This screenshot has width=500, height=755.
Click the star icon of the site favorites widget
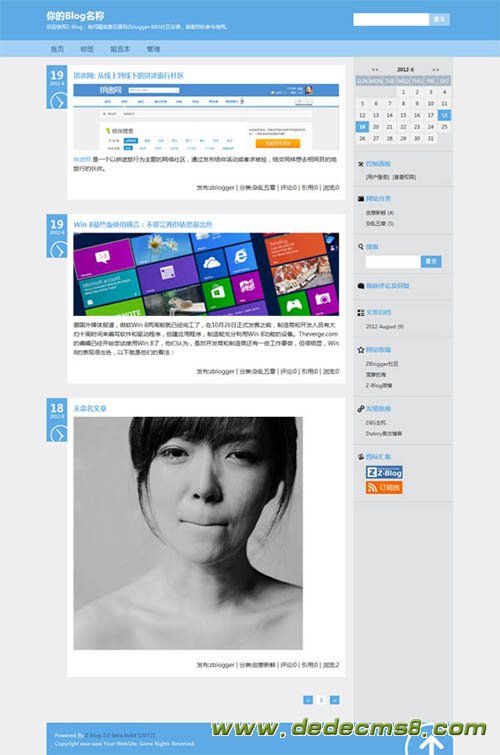point(361,350)
